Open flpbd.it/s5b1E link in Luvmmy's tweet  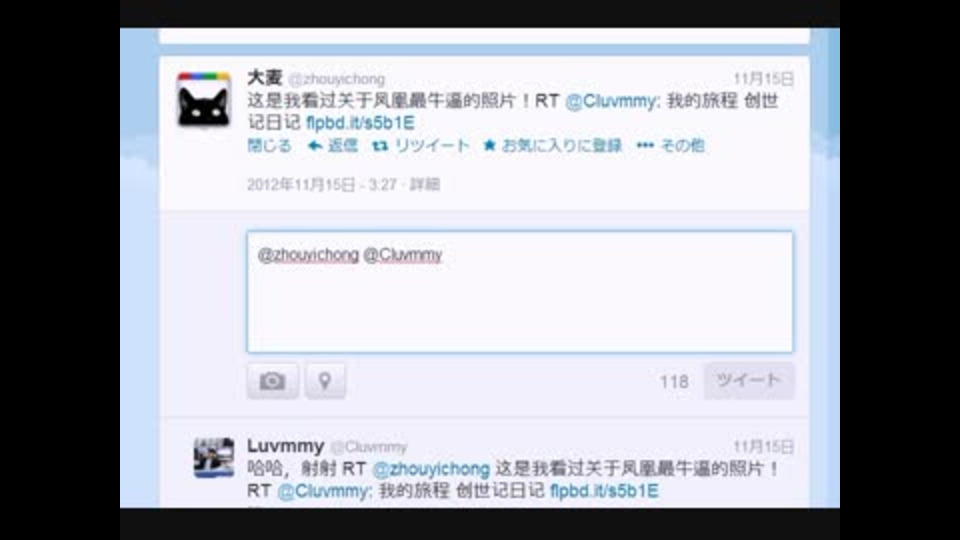(604, 490)
